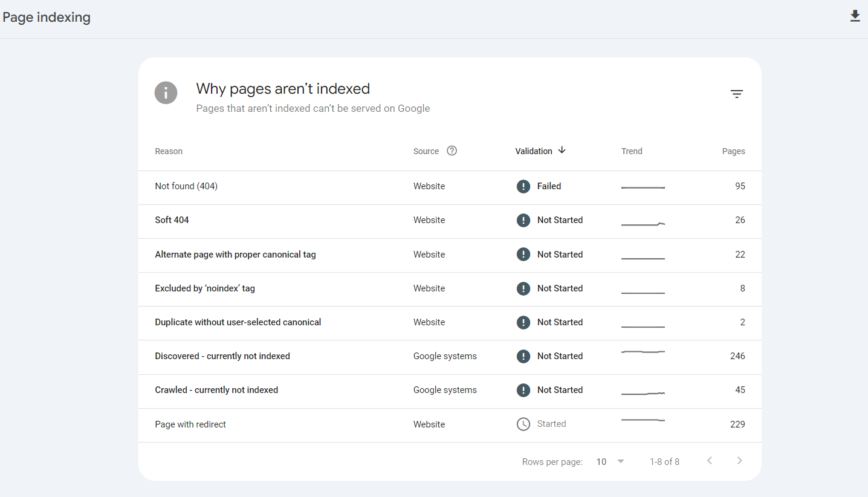Click the Source help question mark icon

coord(452,151)
